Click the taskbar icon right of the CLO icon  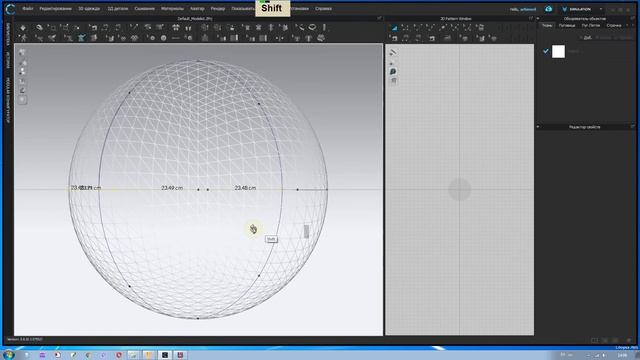tap(180, 355)
